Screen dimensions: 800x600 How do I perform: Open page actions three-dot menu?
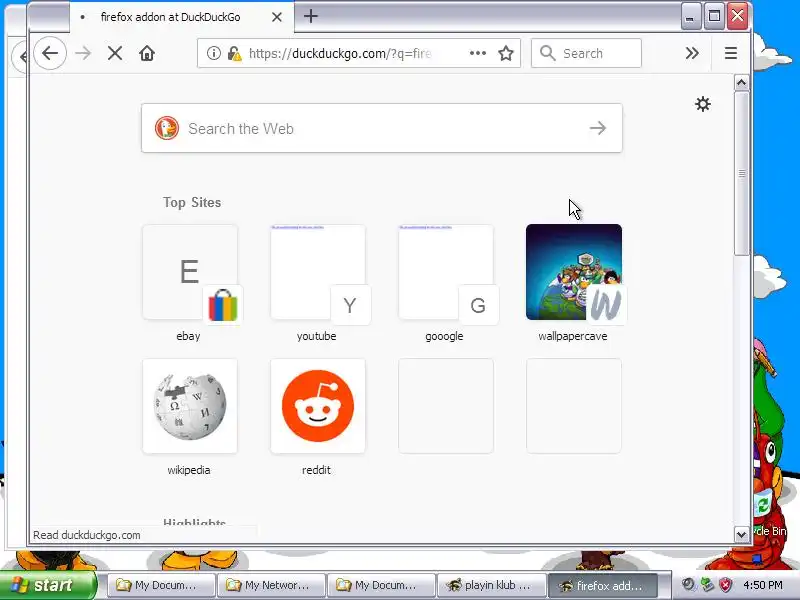pos(478,53)
